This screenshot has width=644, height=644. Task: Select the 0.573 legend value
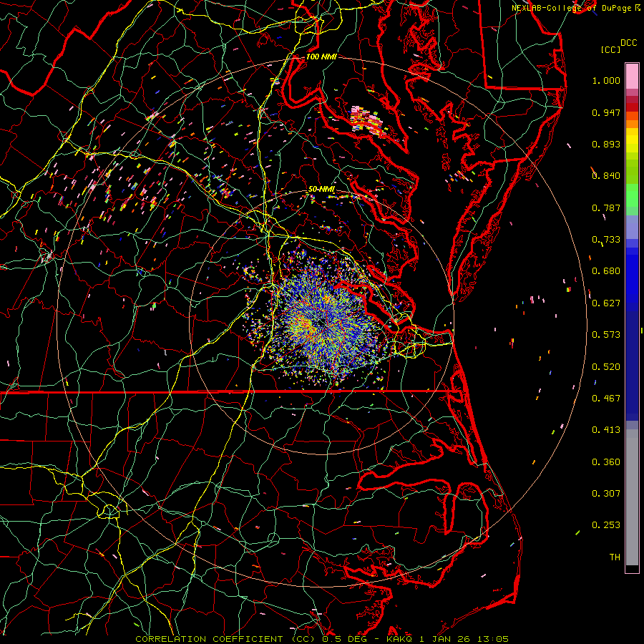click(606, 335)
